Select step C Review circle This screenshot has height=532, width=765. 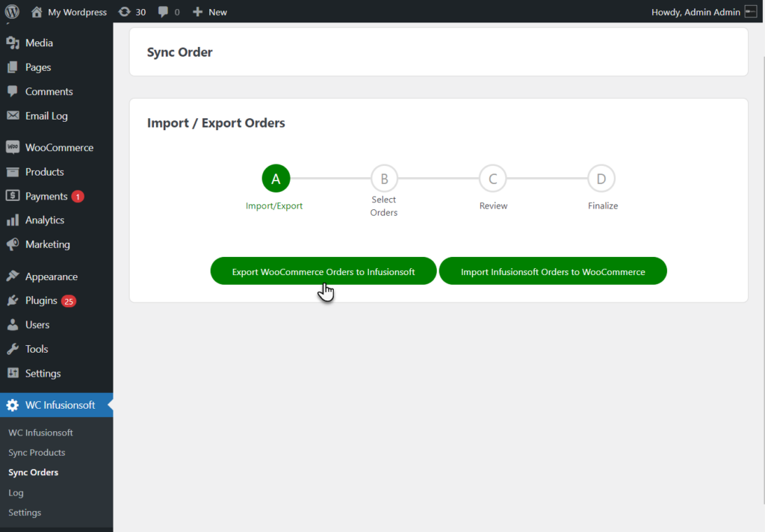[493, 179]
